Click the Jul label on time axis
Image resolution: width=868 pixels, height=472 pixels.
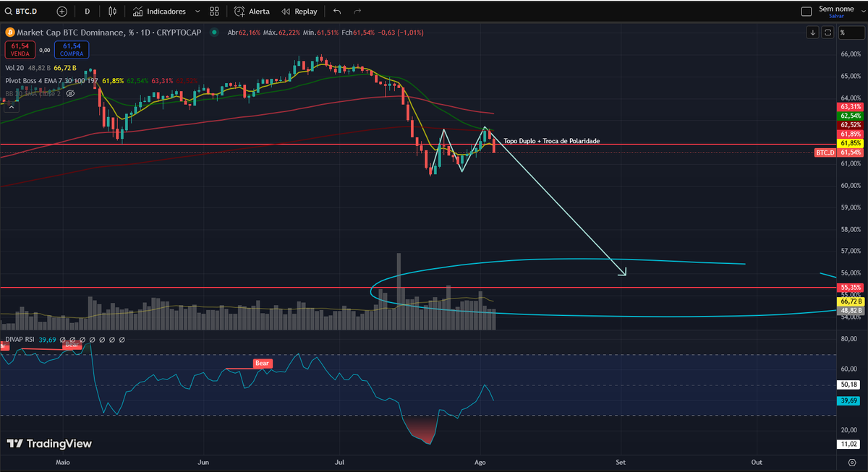pos(340,461)
